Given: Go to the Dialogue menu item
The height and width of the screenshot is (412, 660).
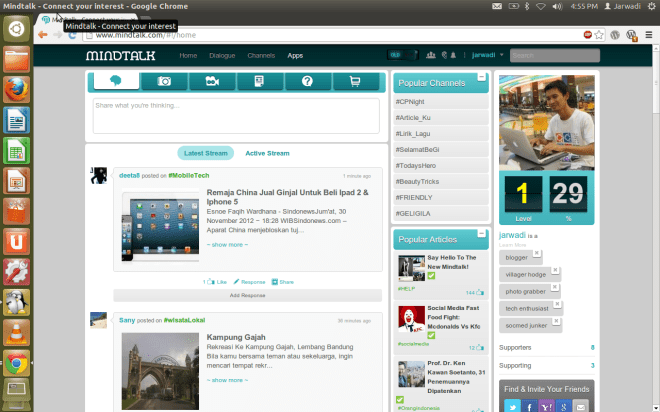Looking at the screenshot, I should point(222,55).
